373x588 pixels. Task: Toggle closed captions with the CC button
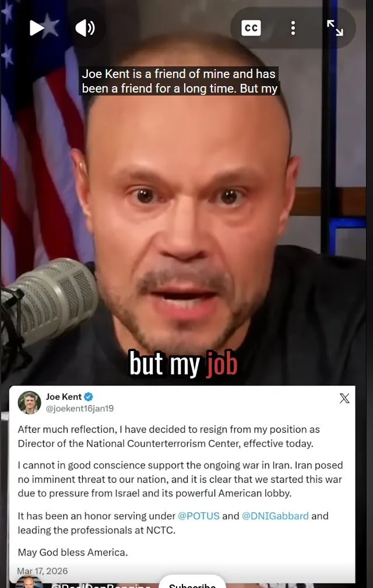coord(251,28)
